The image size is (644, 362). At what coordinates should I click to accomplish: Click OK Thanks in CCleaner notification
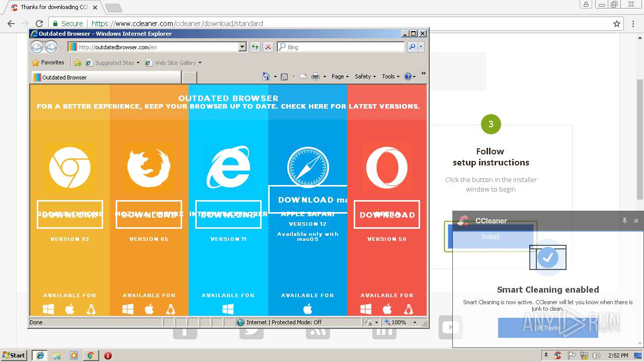tap(548, 328)
